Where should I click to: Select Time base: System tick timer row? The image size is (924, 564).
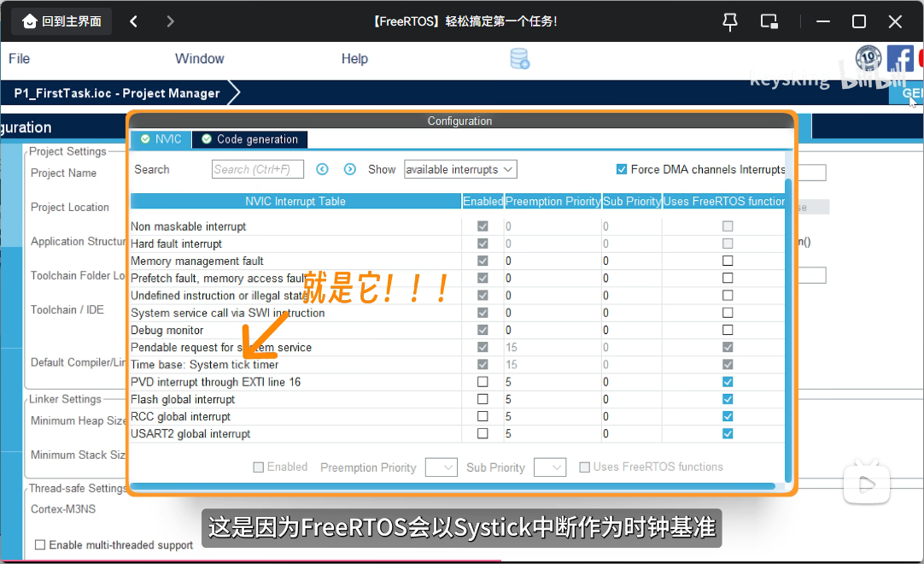pos(457,365)
